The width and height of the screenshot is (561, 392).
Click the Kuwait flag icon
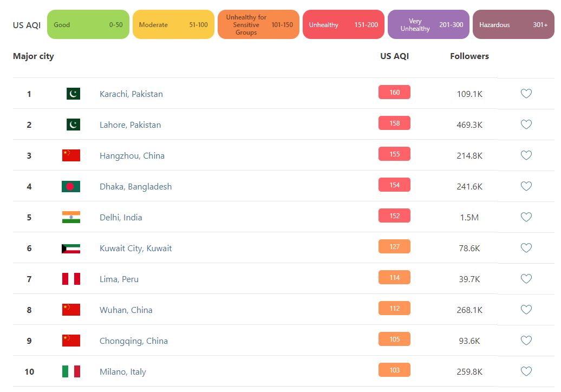pos(71,249)
